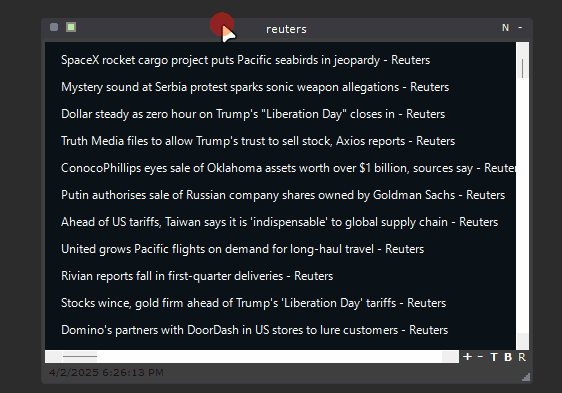Select the United grows Pacific flights headline

pos(242,249)
